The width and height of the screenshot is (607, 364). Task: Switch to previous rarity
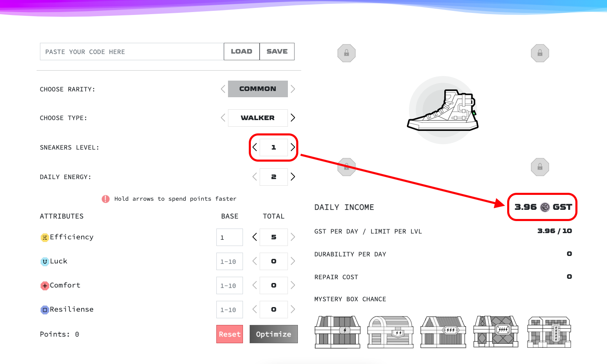tap(223, 89)
